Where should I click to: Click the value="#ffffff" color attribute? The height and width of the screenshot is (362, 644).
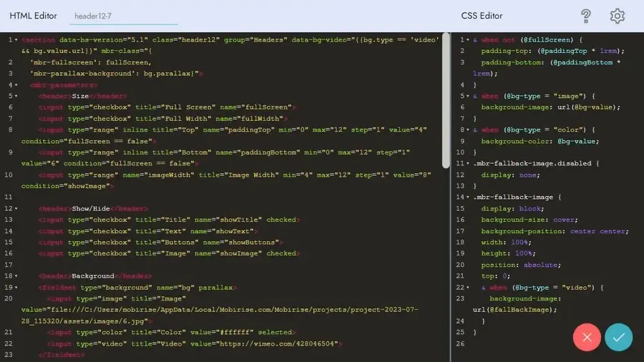[222, 332]
